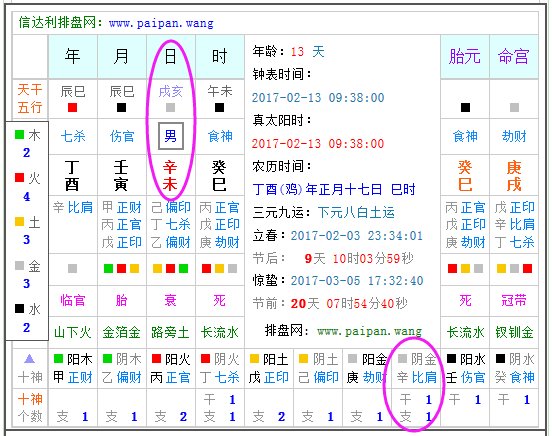Click 丙 正官 in the bottom ten-gods row
The height and width of the screenshot is (436, 552).
click(170, 378)
